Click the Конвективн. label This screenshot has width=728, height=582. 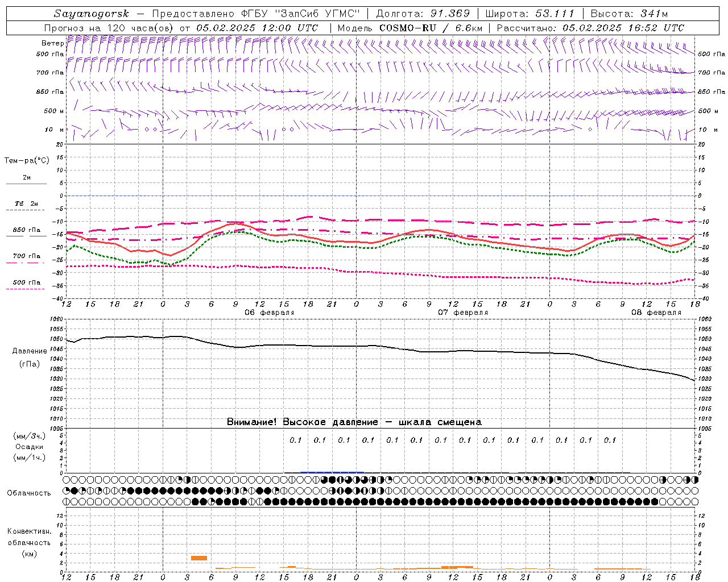[29, 531]
